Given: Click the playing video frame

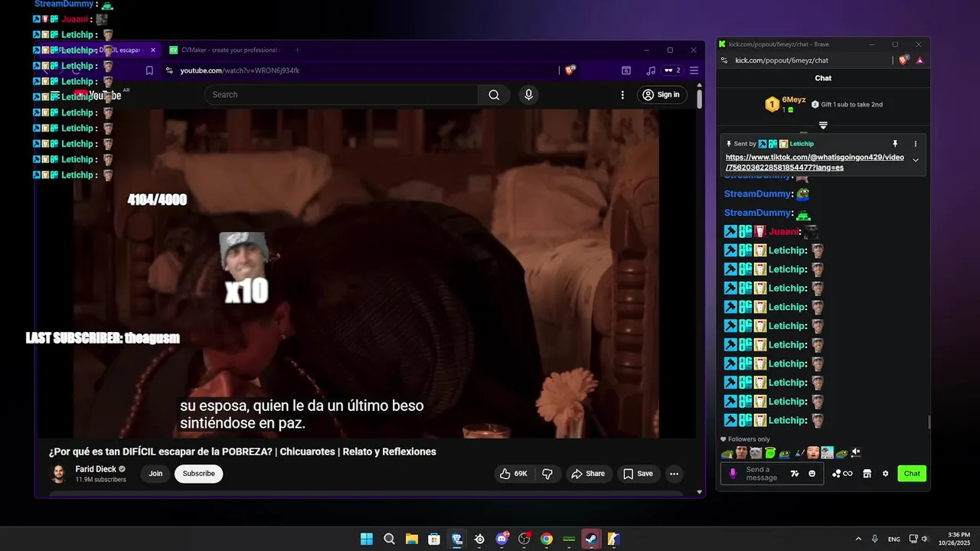Looking at the screenshot, I should coord(366,273).
